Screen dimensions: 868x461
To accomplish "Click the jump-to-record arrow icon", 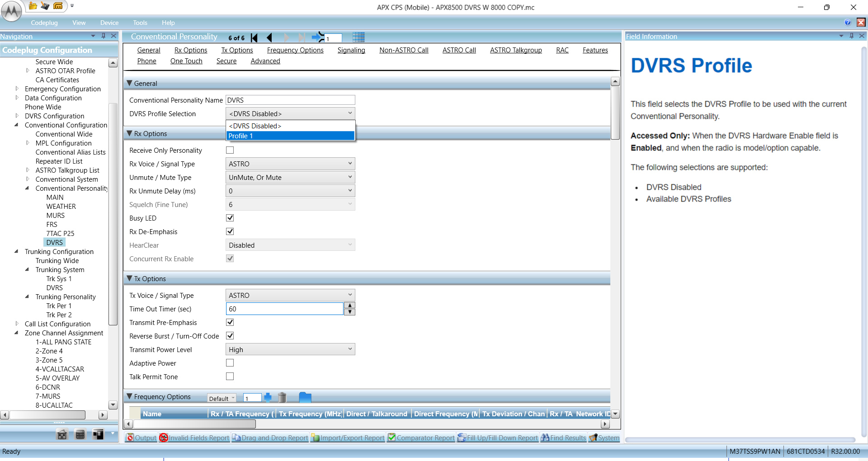I will (318, 37).
